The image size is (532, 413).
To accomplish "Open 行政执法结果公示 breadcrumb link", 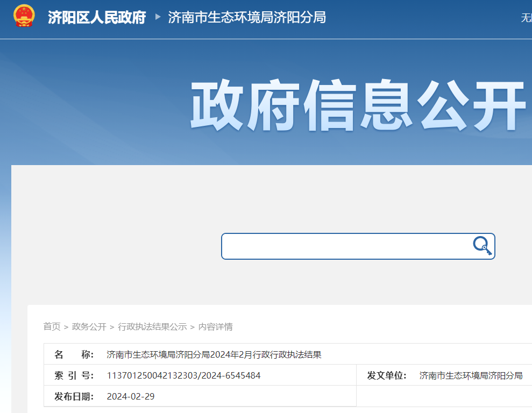I will tap(152, 326).
